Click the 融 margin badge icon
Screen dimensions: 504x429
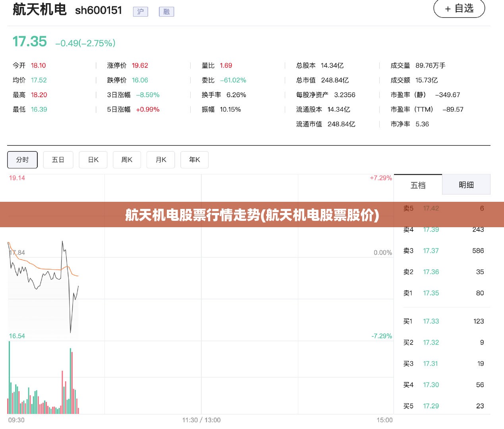click(166, 12)
